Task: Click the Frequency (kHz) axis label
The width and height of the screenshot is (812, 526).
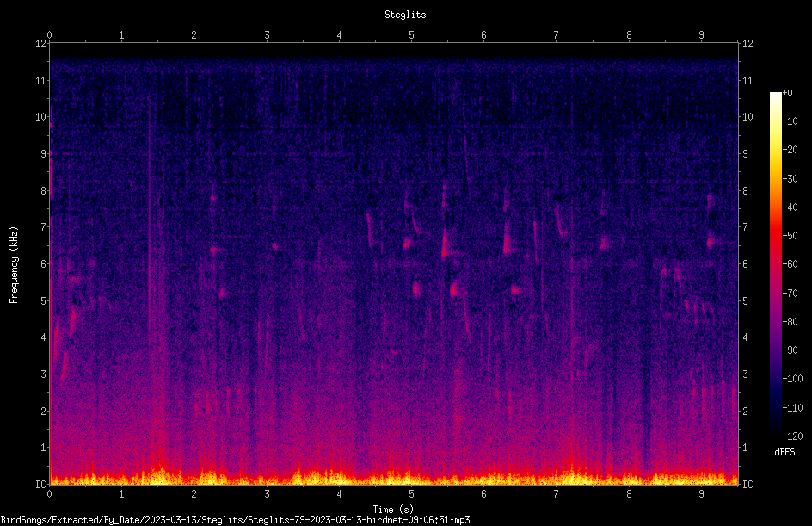Action: (14, 265)
